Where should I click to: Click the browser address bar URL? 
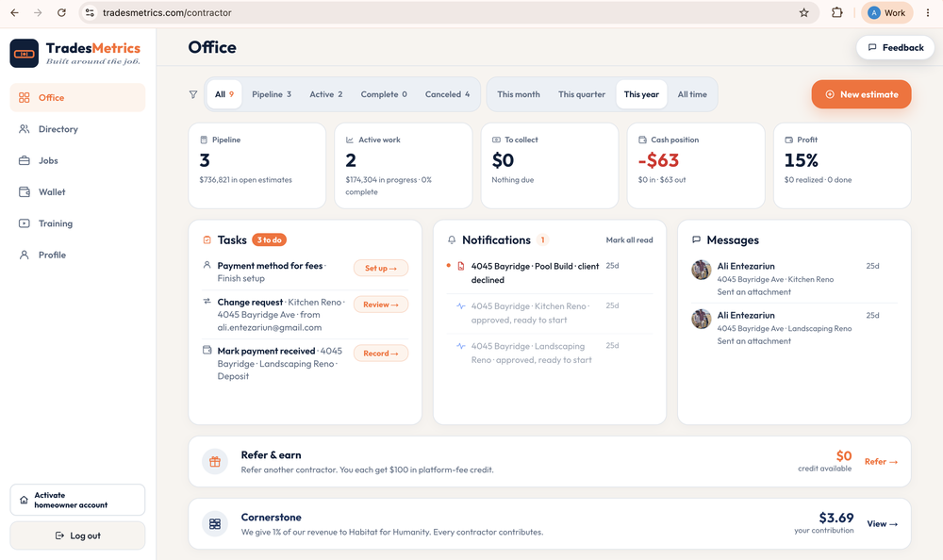(167, 12)
